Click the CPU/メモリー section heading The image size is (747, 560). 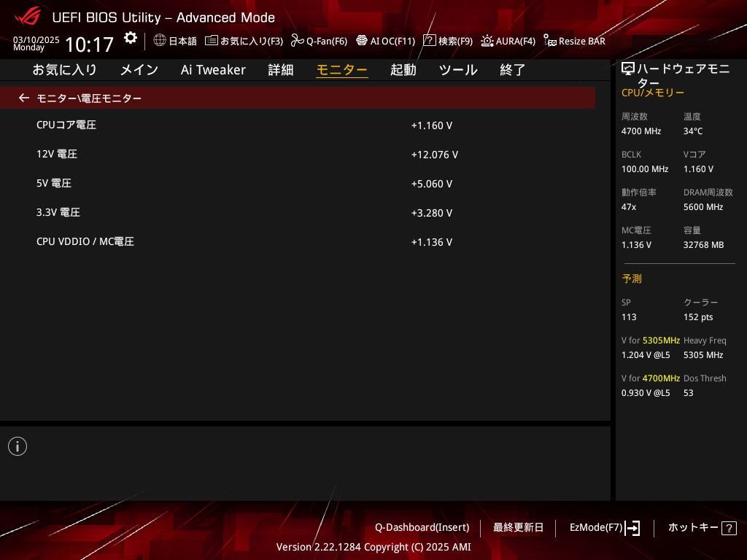[x=653, y=93]
